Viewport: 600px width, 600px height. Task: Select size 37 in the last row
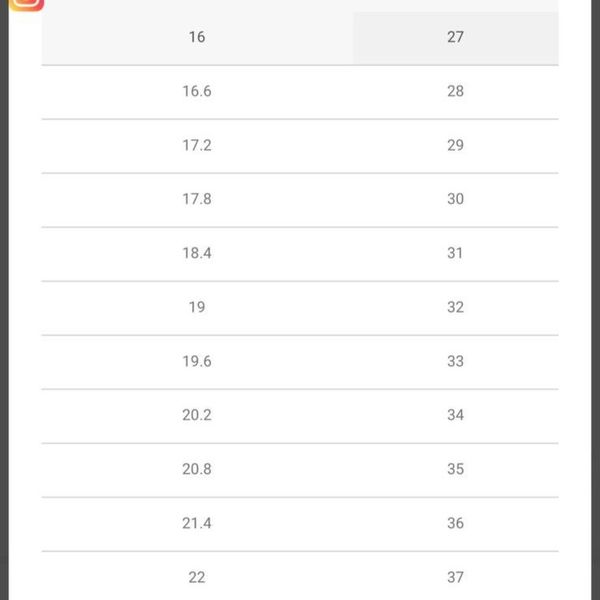pos(455,578)
